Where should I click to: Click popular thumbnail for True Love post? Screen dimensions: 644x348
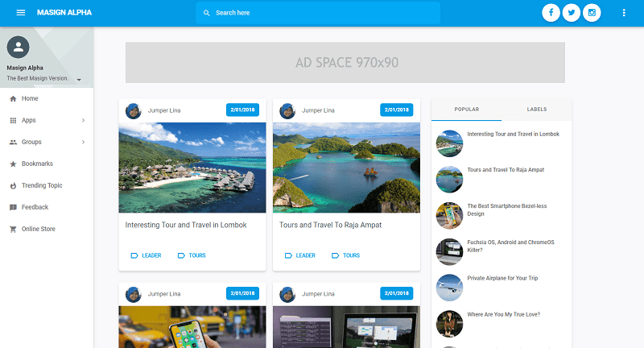[x=449, y=324]
